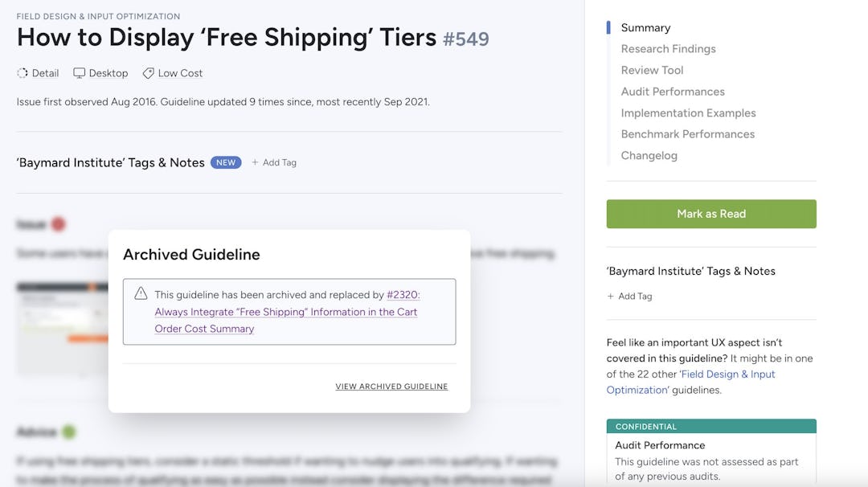Open the Implementation Examples section
This screenshot has width=868, height=487.
pos(688,113)
